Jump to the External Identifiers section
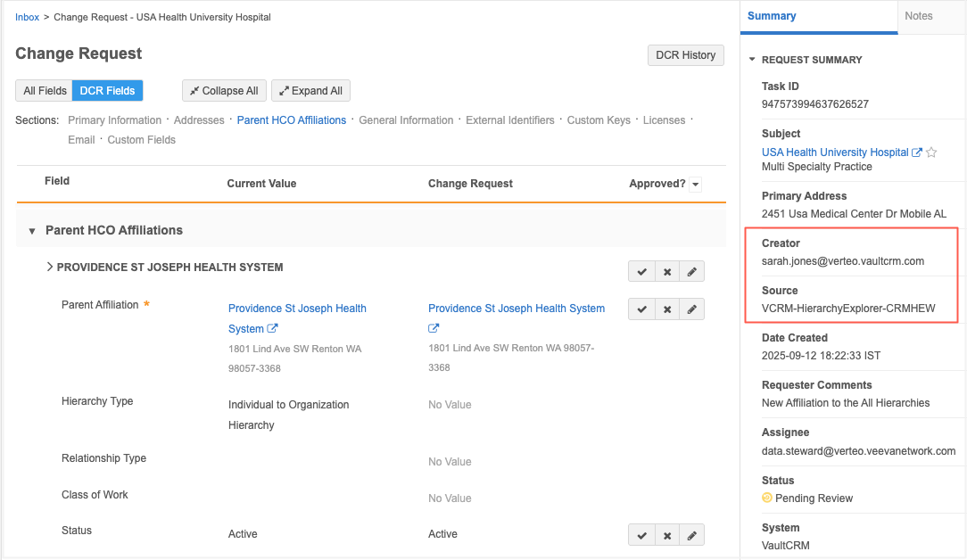967x560 pixels. 509,120
